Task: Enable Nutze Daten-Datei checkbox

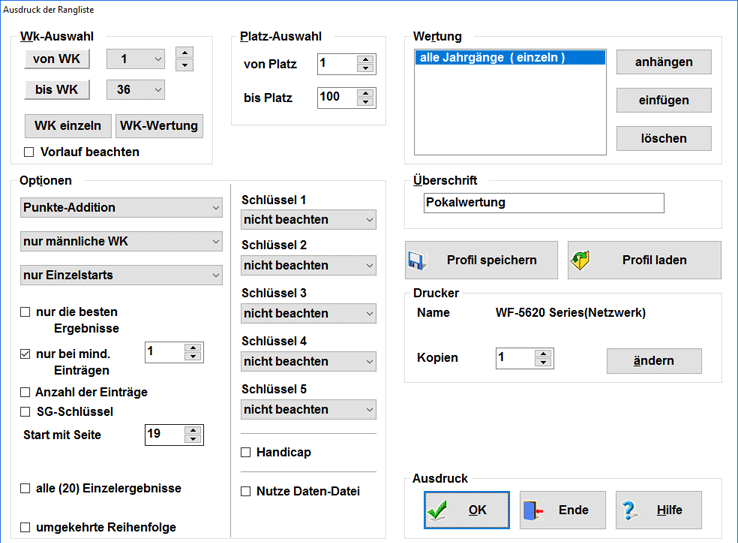Action: (x=246, y=491)
